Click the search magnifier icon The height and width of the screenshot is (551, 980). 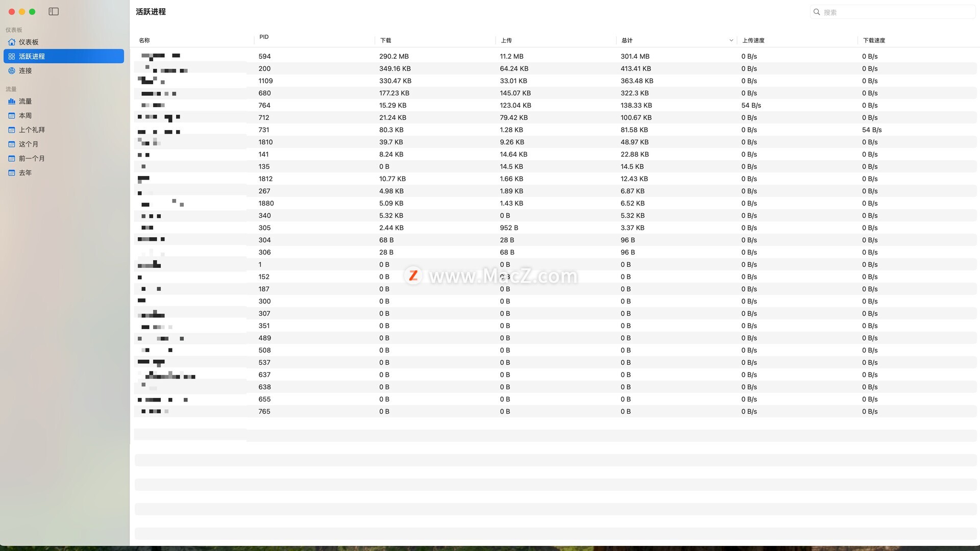(817, 12)
